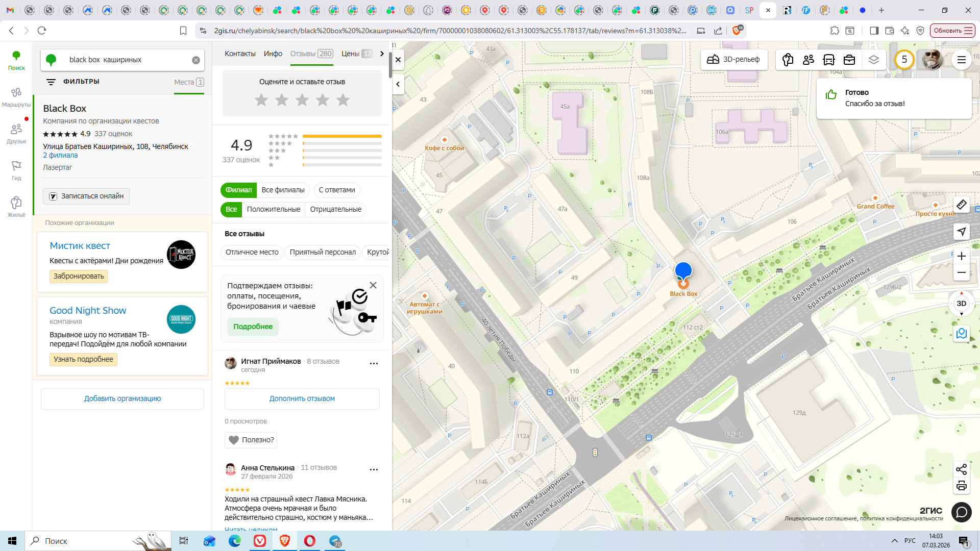Open the Цены tab

(x=351, y=54)
